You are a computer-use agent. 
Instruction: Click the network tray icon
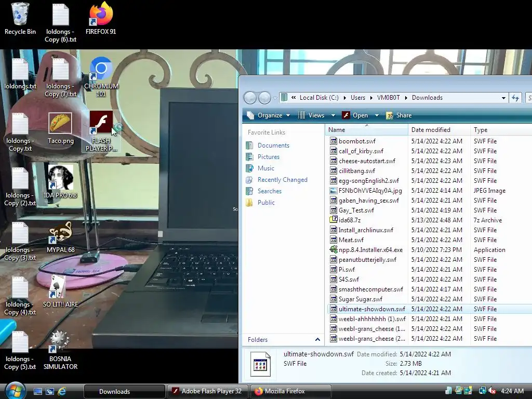(482, 391)
